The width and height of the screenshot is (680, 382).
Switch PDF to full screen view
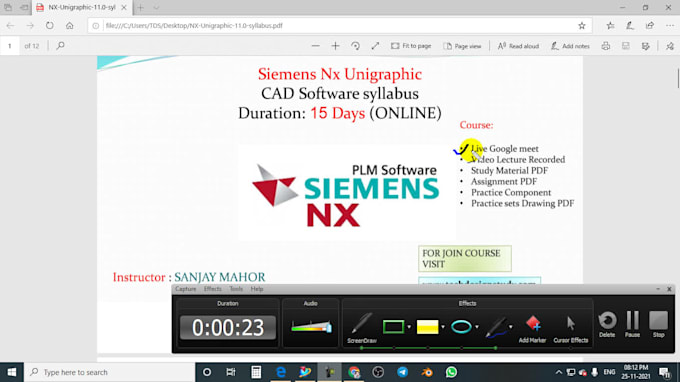coord(375,46)
